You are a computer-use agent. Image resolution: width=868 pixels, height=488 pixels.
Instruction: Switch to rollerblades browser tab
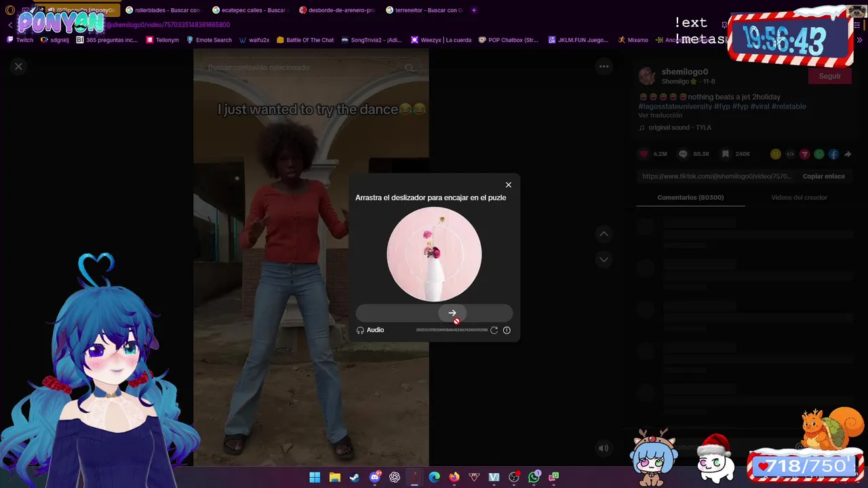click(x=162, y=10)
